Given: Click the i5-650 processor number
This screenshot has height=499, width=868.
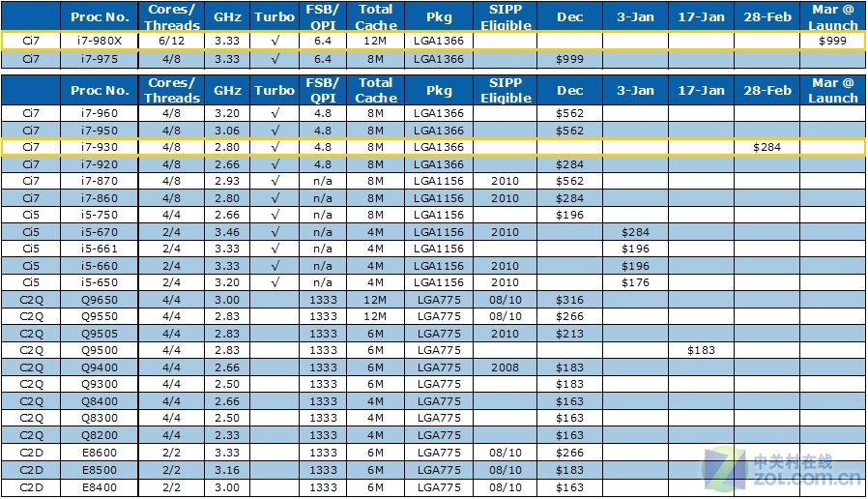Looking at the screenshot, I should click(100, 282).
